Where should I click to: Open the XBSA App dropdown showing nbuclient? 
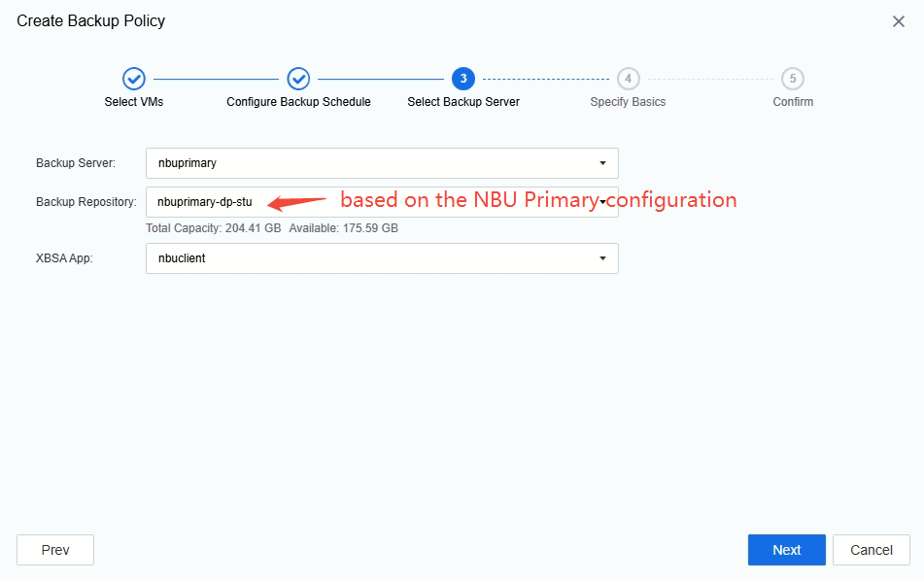(382, 258)
